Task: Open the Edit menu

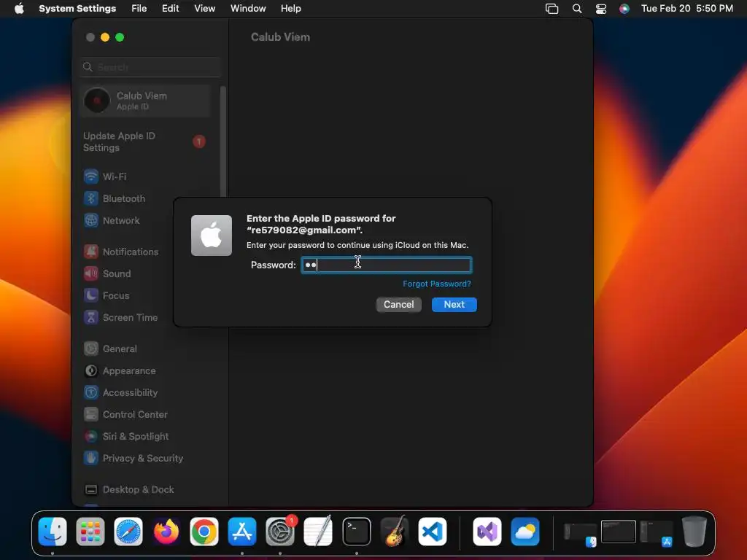Action: tap(170, 9)
